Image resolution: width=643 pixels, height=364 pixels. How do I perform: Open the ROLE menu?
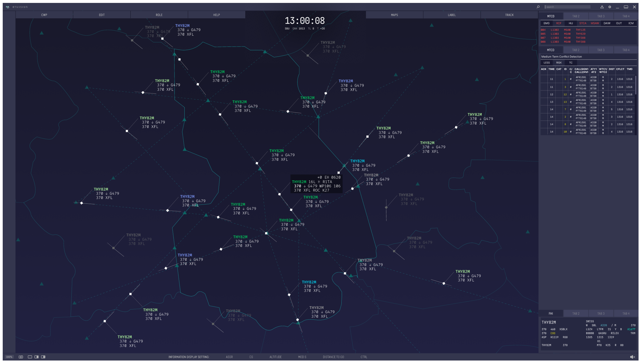pyautogui.click(x=159, y=15)
